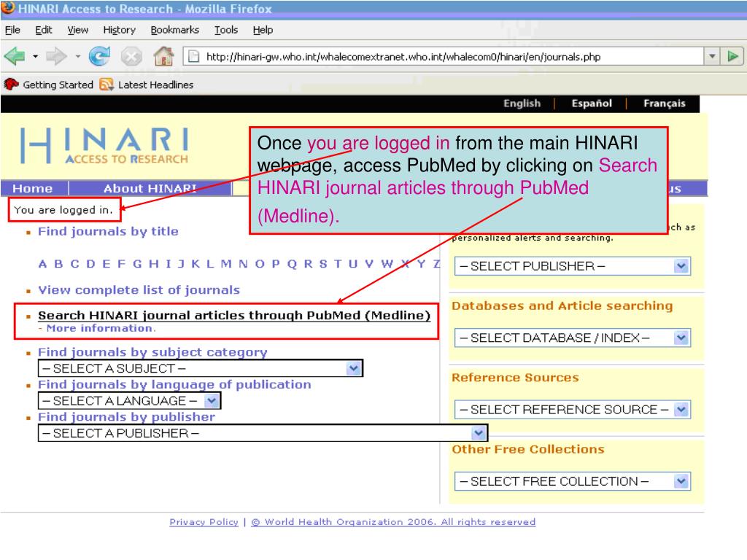The width and height of the screenshot is (747, 560).
Task: Reload the page with the Refresh icon
Action: pos(99,57)
